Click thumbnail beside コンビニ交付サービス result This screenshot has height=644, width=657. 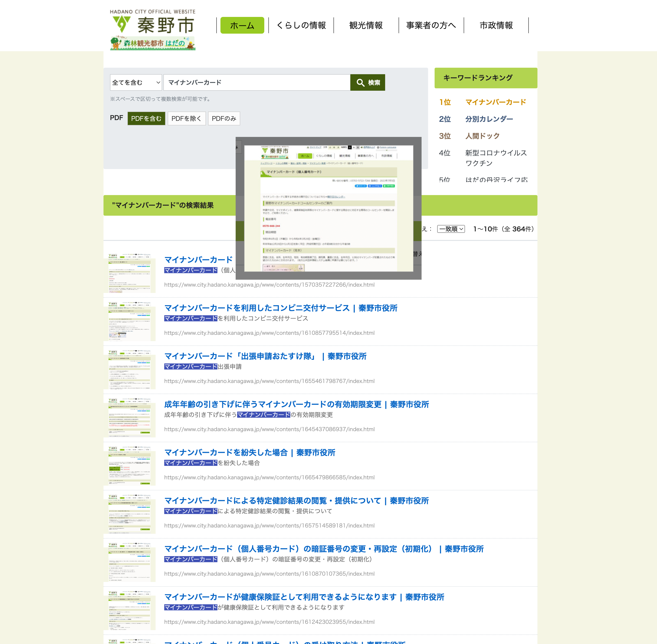(130, 322)
